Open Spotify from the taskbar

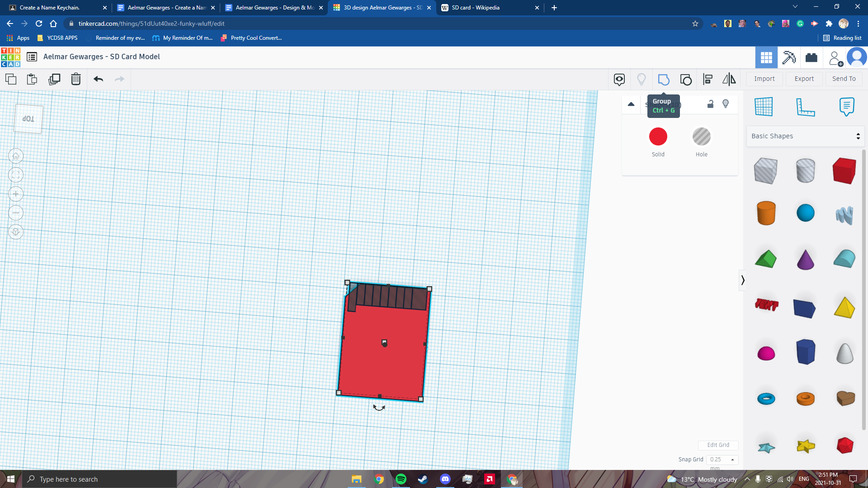coord(401,479)
